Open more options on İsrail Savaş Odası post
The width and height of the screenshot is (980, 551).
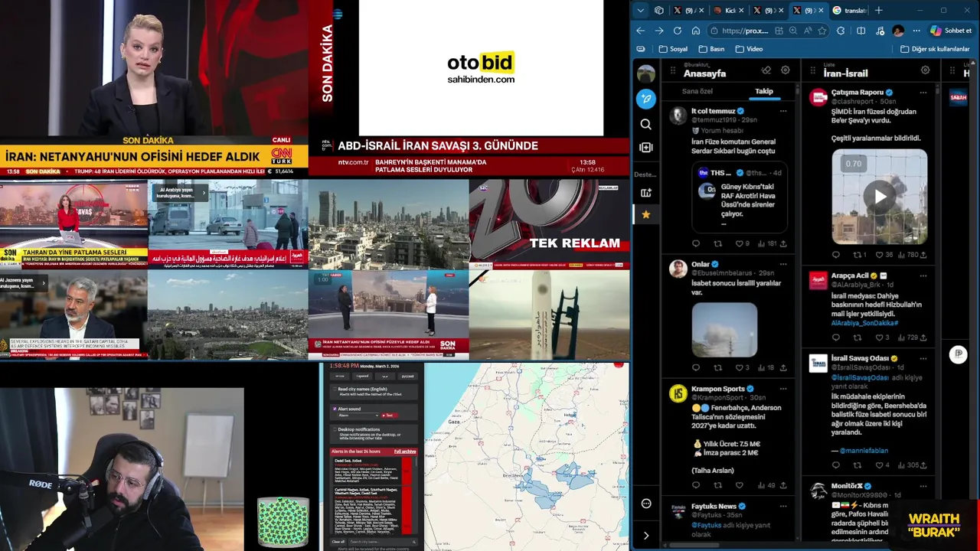[923, 358]
